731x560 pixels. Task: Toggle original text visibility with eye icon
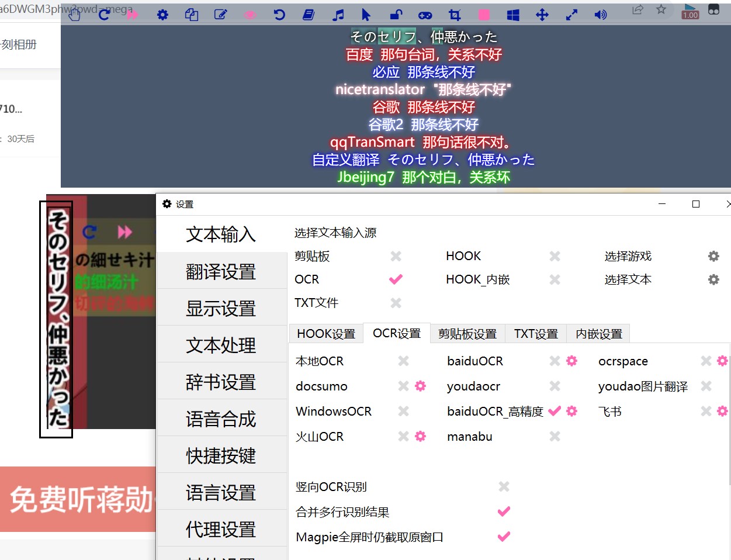[x=250, y=15]
